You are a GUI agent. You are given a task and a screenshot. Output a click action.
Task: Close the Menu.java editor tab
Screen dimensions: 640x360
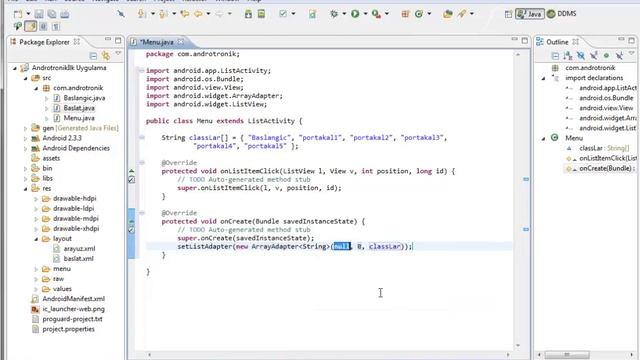[x=181, y=42]
